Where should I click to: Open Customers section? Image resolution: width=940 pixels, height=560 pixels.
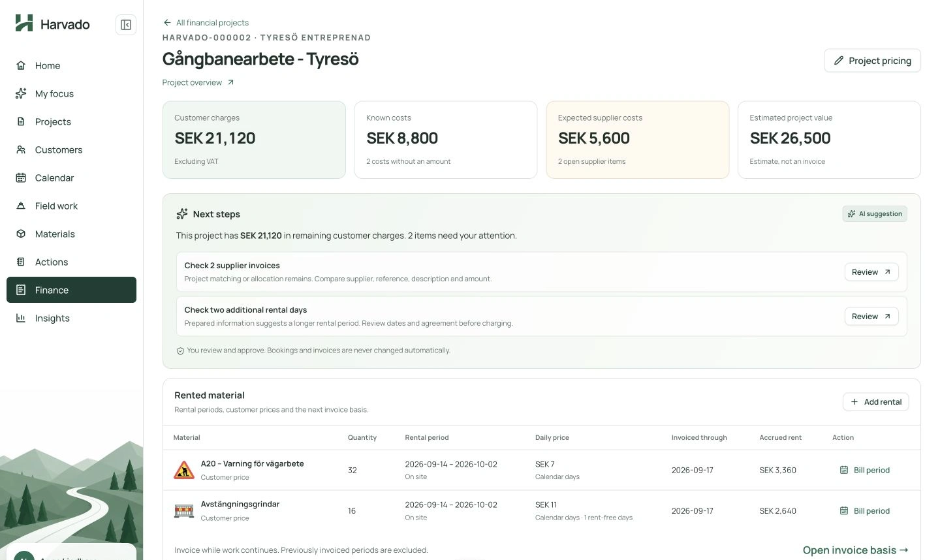coord(71,149)
